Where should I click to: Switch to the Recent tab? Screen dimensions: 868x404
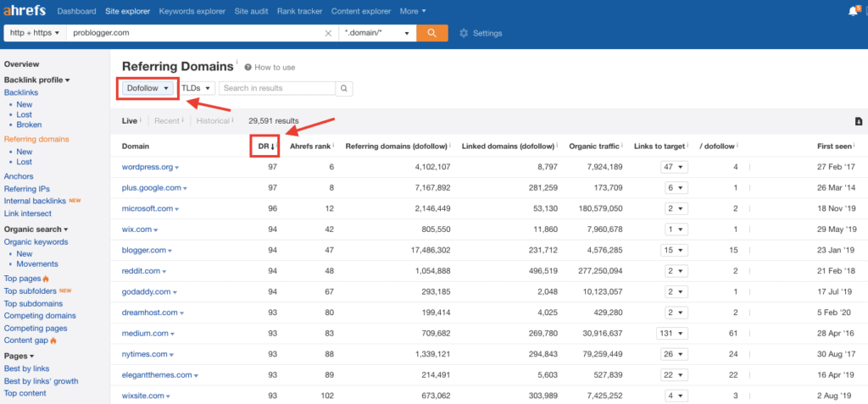point(167,120)
